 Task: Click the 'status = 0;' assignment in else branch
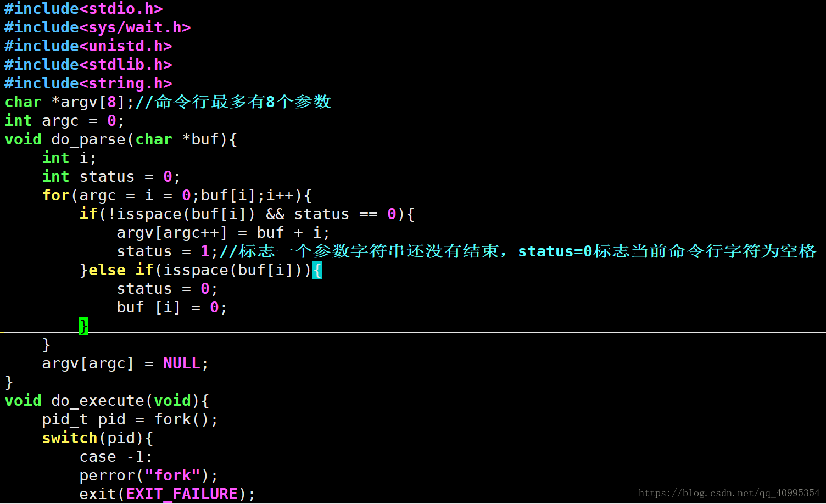pyautogui.click(x=167, y=289)
